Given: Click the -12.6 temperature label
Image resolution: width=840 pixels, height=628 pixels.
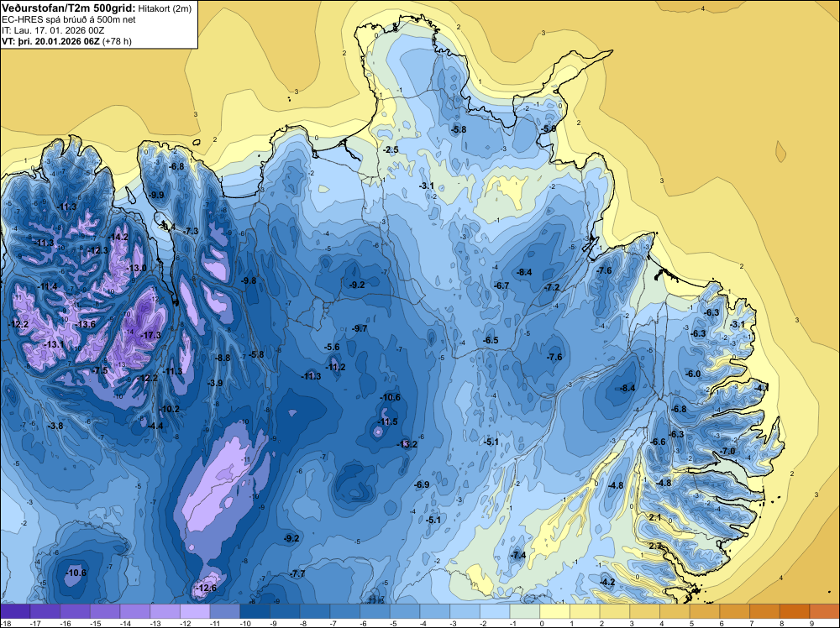Looking at the screenshot, I should coord(207,588).
